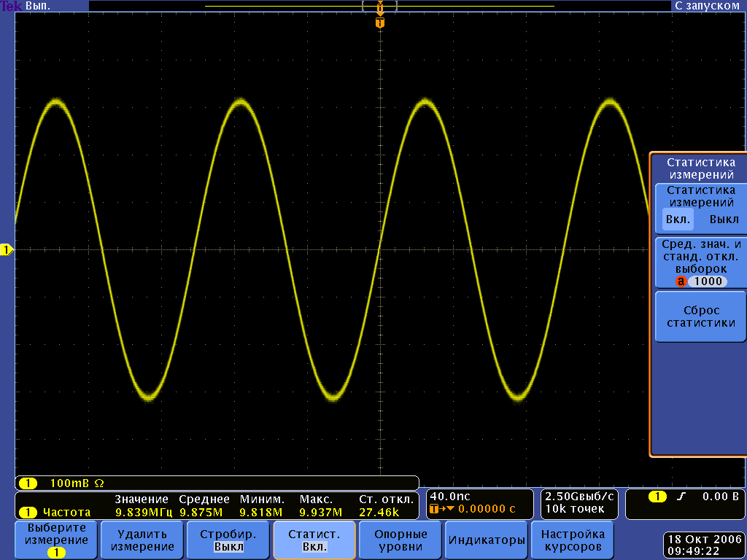Click the channel 1 badge beside 100mB
This screenshot has height=560, width=747.
28,483
